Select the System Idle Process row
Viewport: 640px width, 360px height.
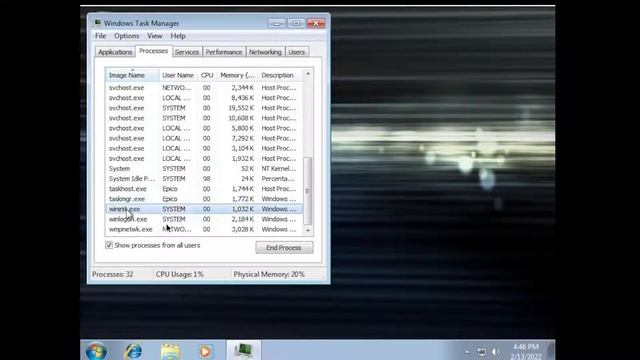pyautogui.click(x=204, y=179)
